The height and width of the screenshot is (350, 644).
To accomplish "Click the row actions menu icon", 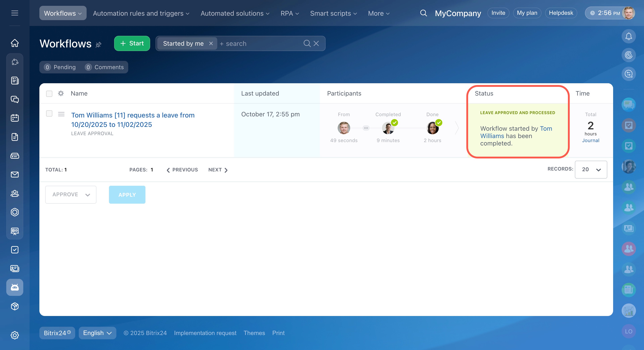I will (61, 114).
